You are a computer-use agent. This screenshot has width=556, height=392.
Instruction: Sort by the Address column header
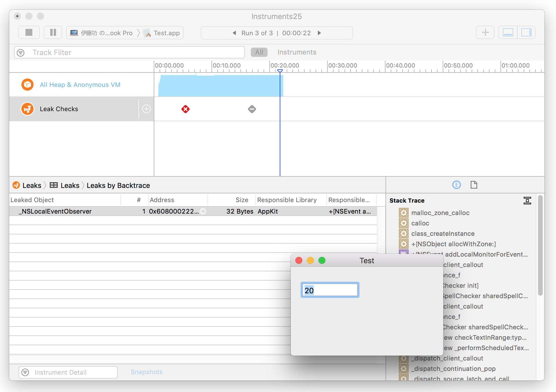[x=178, y=200]
